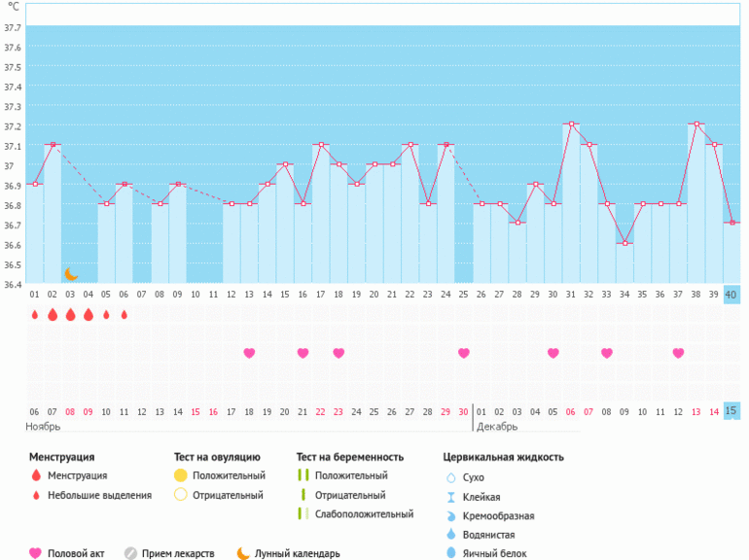This screenshot has width=749, height=560.
Task: Click the 37.2 temperature point on day 31
Action: click(571, 124)
